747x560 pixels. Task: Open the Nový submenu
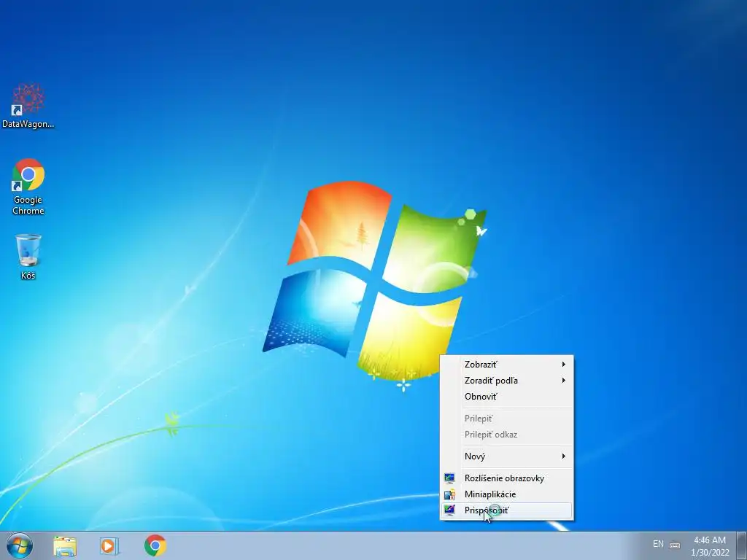(506, 456)
